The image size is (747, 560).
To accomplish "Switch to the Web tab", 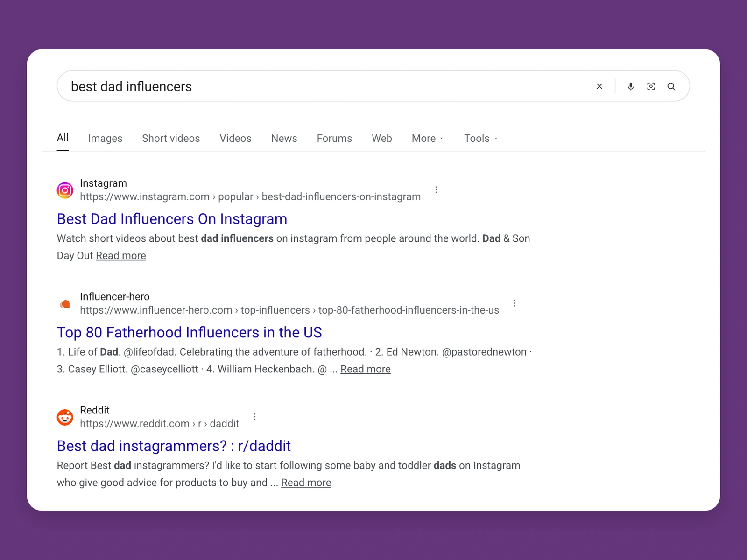I will coord(382,139).
